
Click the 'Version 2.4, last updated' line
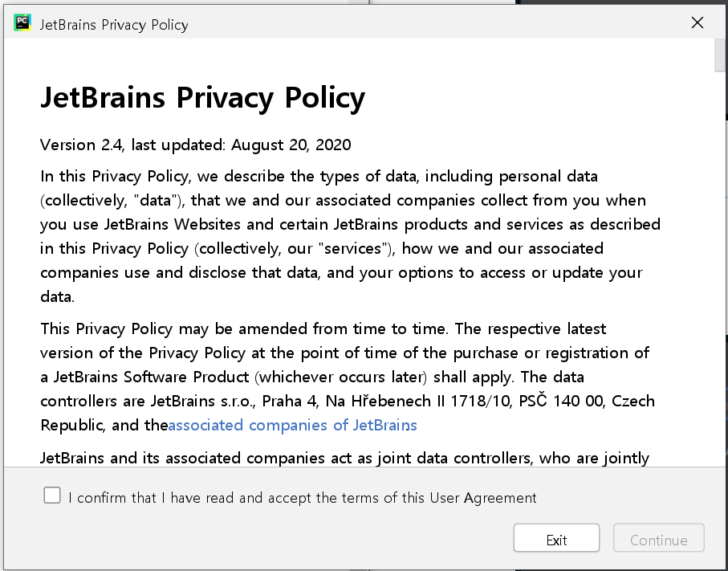tap(196, 145)
